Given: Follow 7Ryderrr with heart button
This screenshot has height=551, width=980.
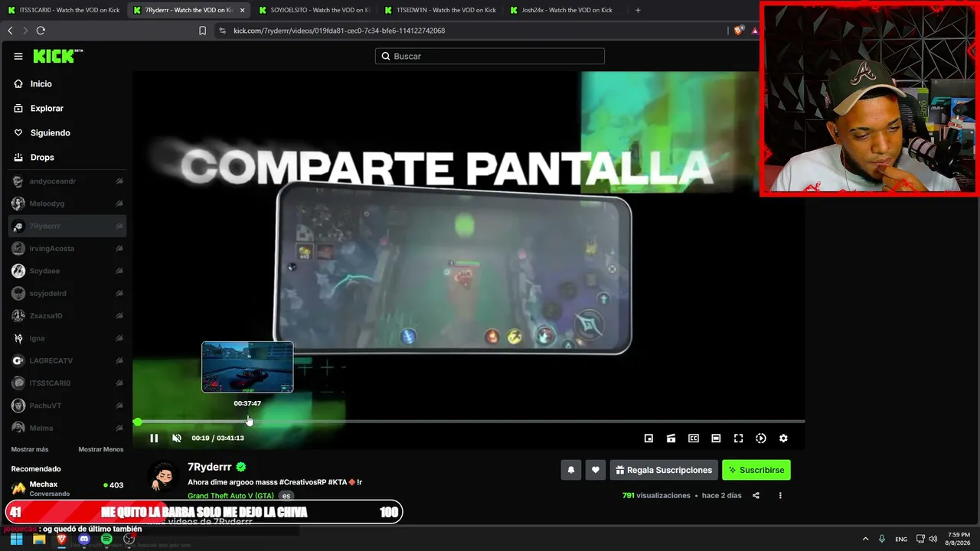Looking at the screenshot, I should (596, 470).
